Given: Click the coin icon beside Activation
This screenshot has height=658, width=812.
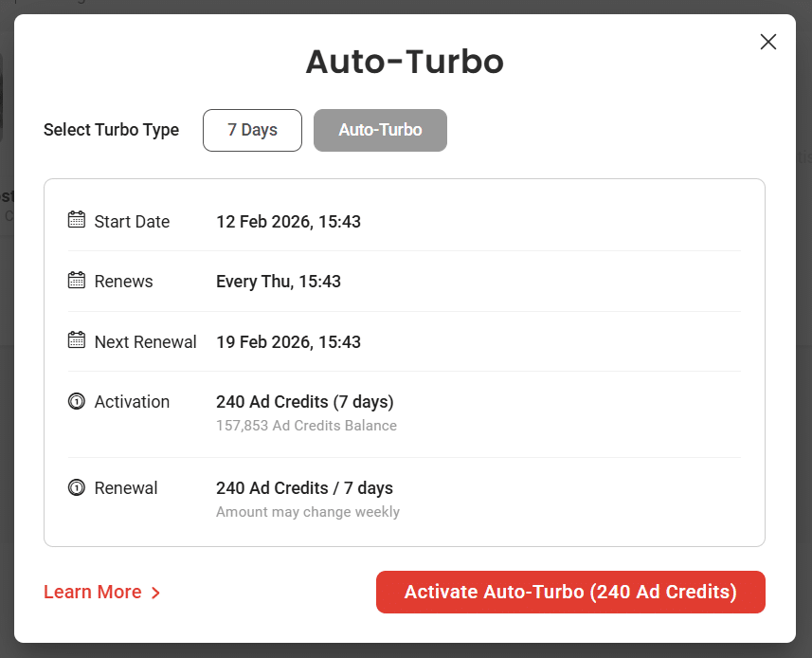Looking at the screenshot, I should point(77,402).
